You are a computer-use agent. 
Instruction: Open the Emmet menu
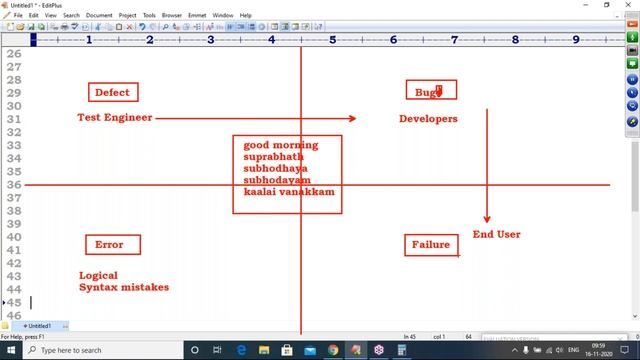coord(197,15)
